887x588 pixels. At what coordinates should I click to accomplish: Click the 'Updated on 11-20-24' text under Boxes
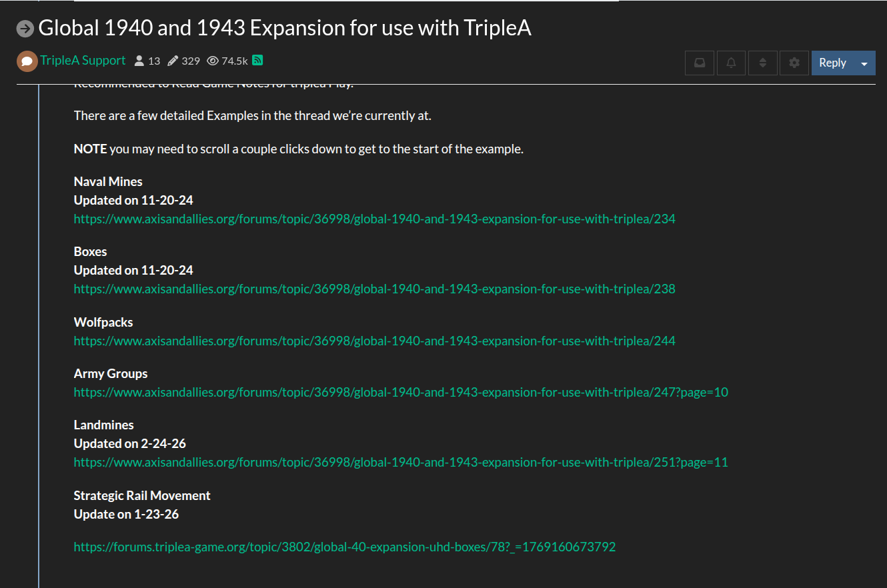(x=133, y=270)
